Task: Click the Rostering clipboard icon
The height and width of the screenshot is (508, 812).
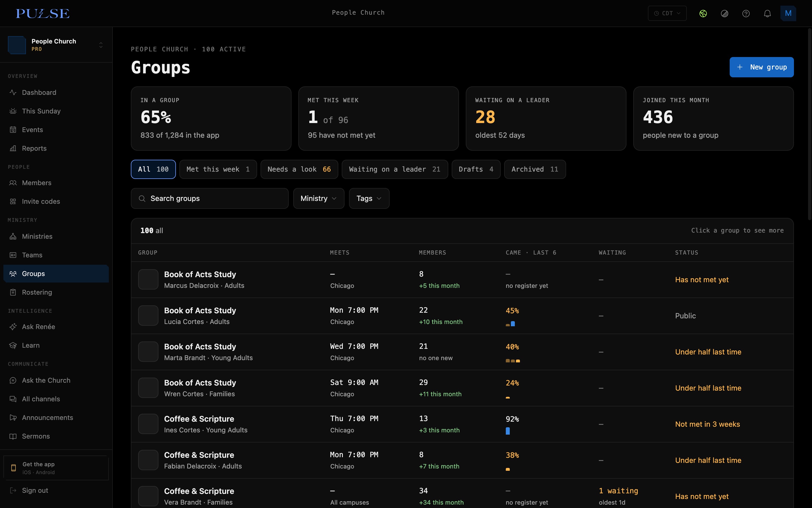Action: 13,292
